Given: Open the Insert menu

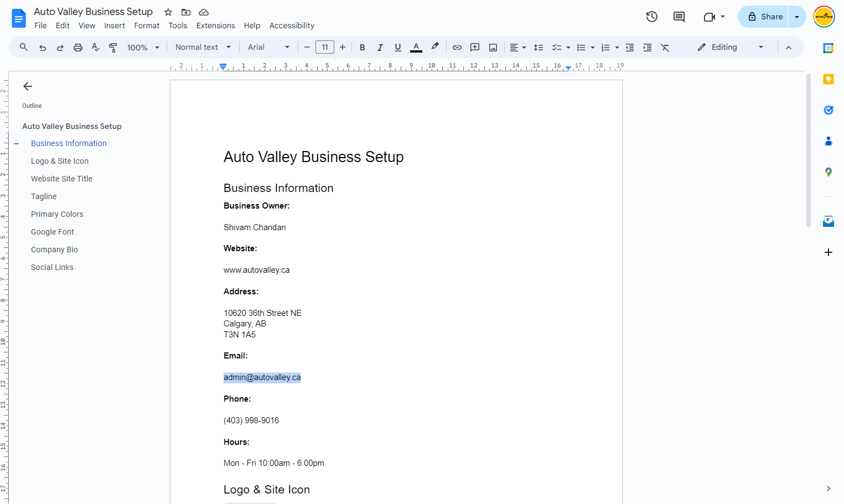Looking at the screenshot, I should [115, 25].
